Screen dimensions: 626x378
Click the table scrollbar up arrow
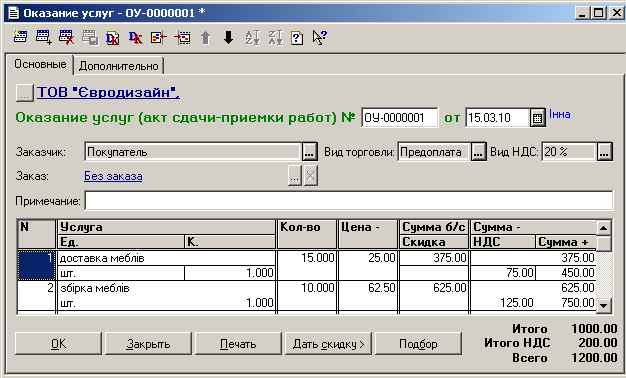[604, 228]
